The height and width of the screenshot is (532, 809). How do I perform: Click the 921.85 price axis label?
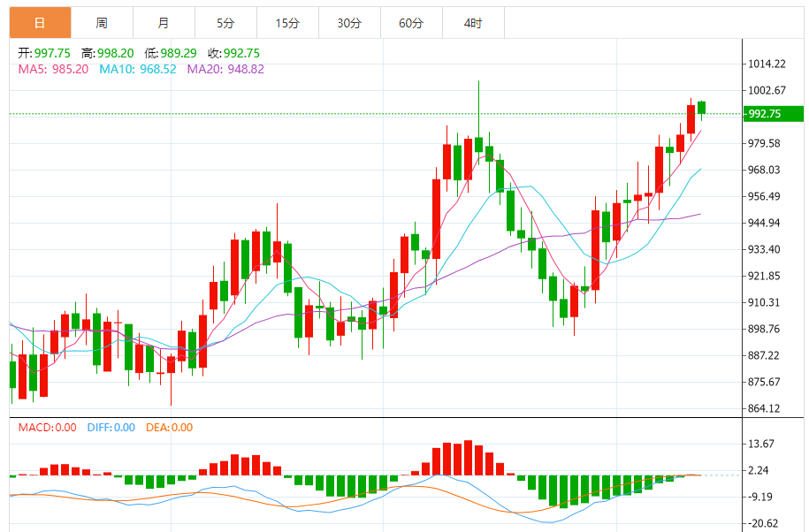(765, 276)
